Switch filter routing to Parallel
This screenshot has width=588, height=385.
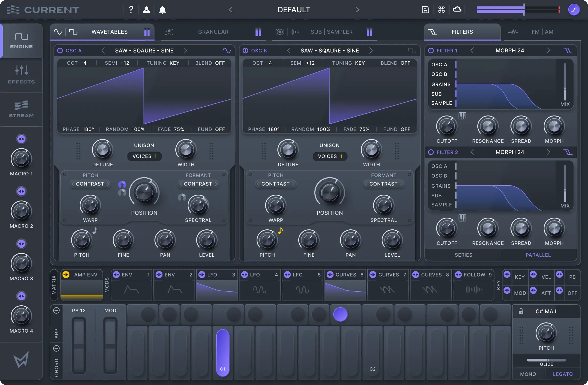[x=538, y=255]
